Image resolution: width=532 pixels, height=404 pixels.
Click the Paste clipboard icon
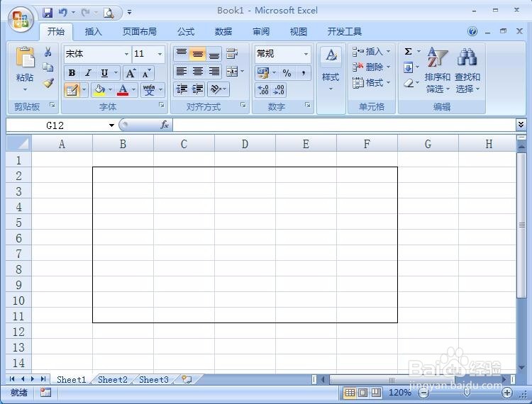(25, 57)
